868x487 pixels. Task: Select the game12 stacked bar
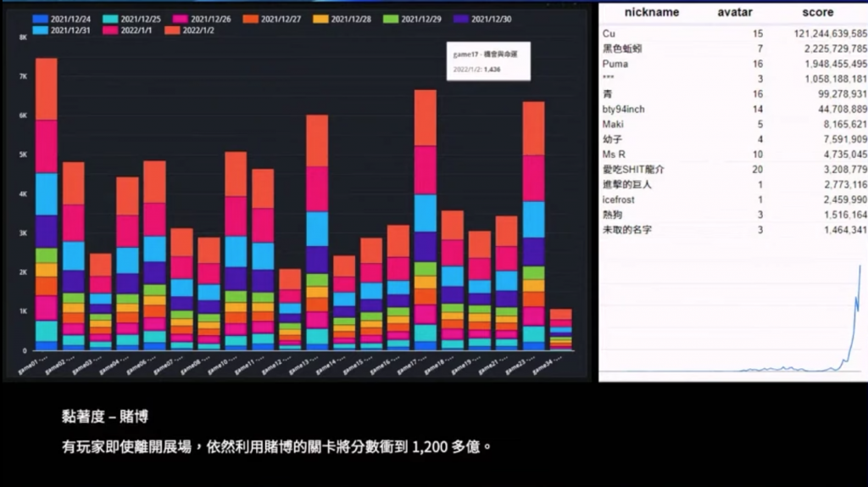click(x=290, y=310)
